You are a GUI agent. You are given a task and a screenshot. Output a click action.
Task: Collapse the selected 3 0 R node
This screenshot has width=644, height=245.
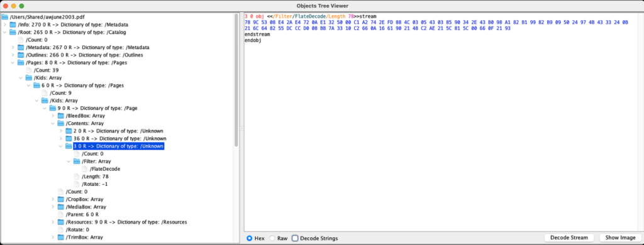pos(61,146)
